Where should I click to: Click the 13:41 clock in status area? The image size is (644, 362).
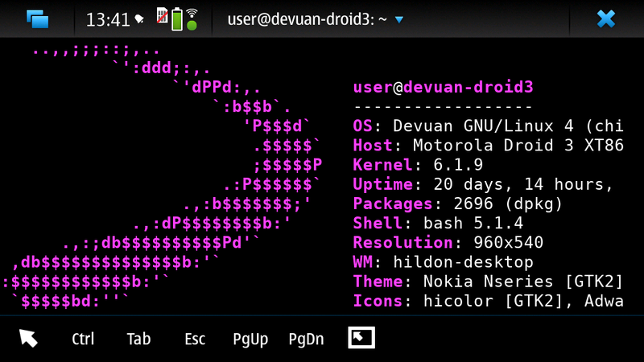coord(108,19)
